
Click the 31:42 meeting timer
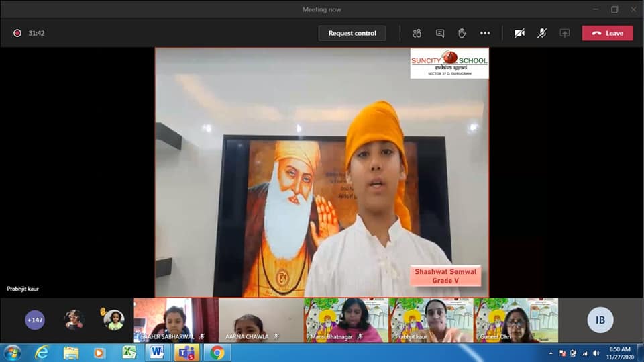[x=36, y=33]
